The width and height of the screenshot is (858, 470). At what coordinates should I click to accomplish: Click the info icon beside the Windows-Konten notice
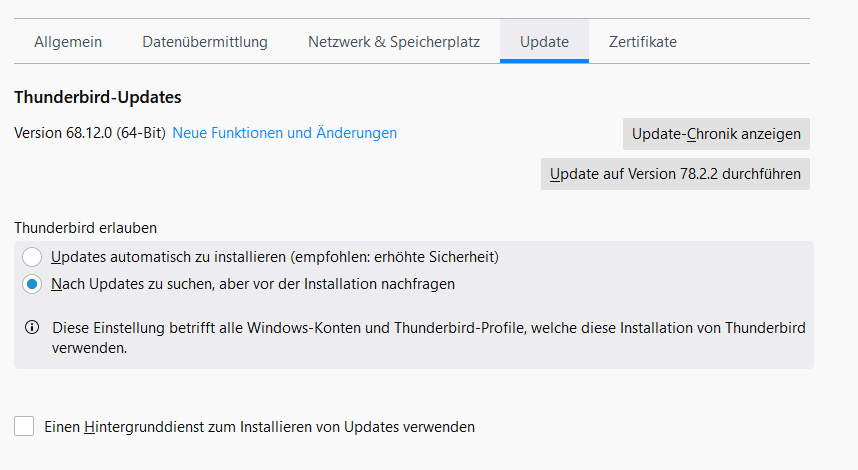point(32,328)
